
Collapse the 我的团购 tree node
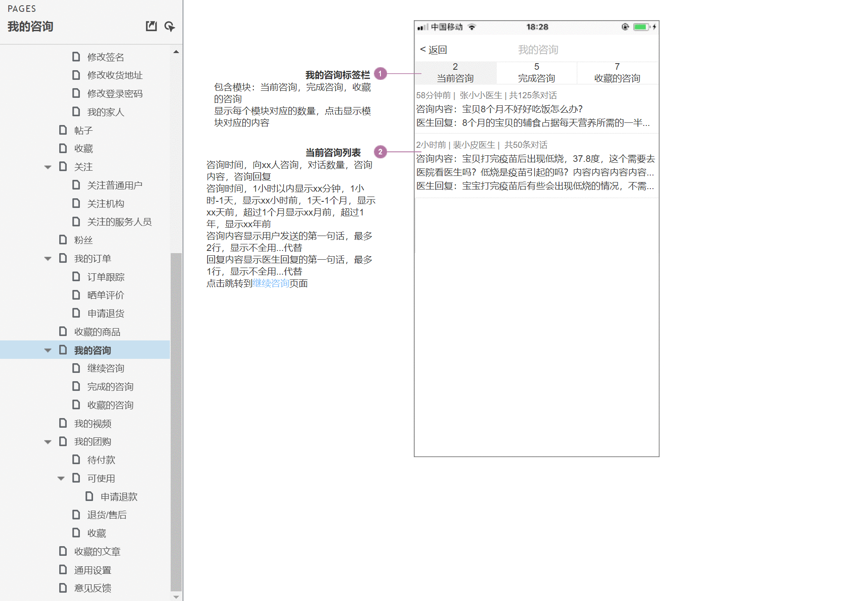(48, 442)
